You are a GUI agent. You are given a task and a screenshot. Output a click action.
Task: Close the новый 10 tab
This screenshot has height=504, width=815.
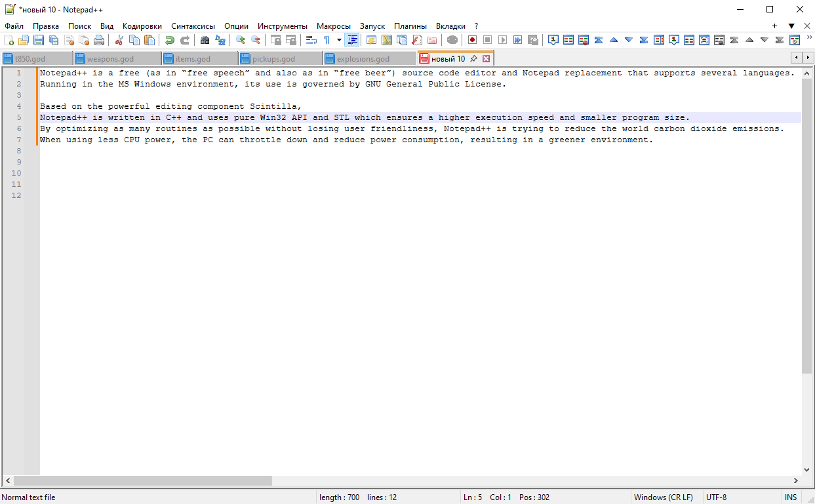click(486, 59)
